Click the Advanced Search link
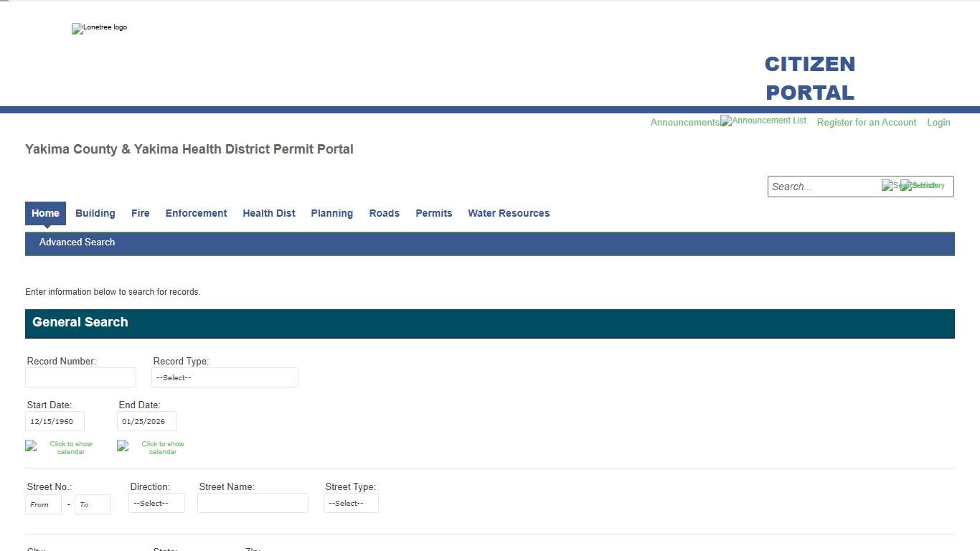 [77, 242]
